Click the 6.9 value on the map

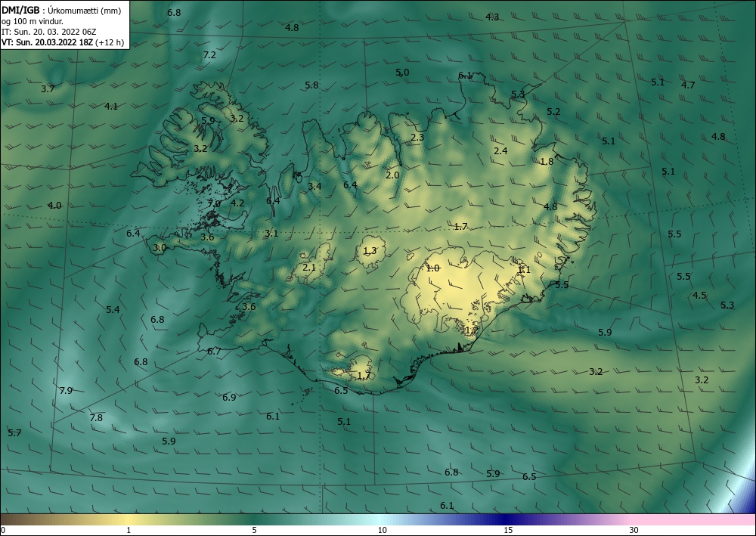229,398
